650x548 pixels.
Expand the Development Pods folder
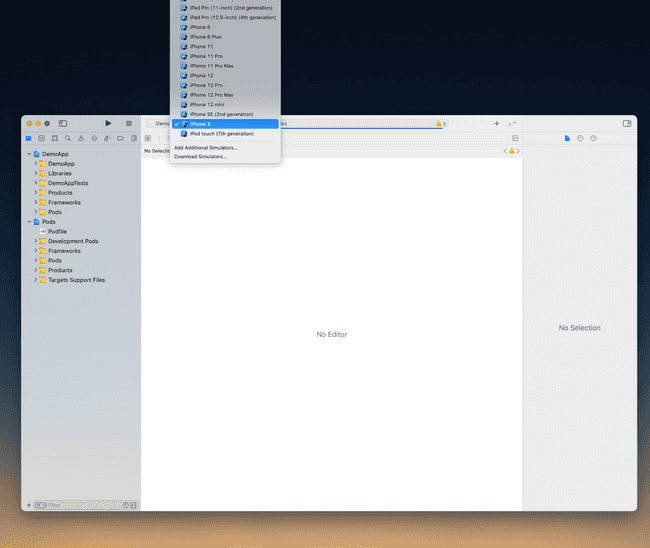(36, 241)
